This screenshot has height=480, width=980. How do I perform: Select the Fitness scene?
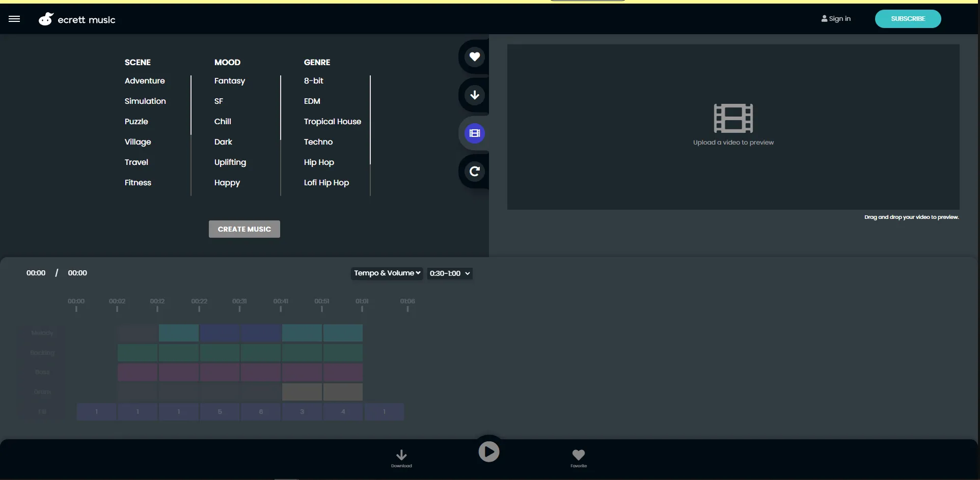coord(138,183)
